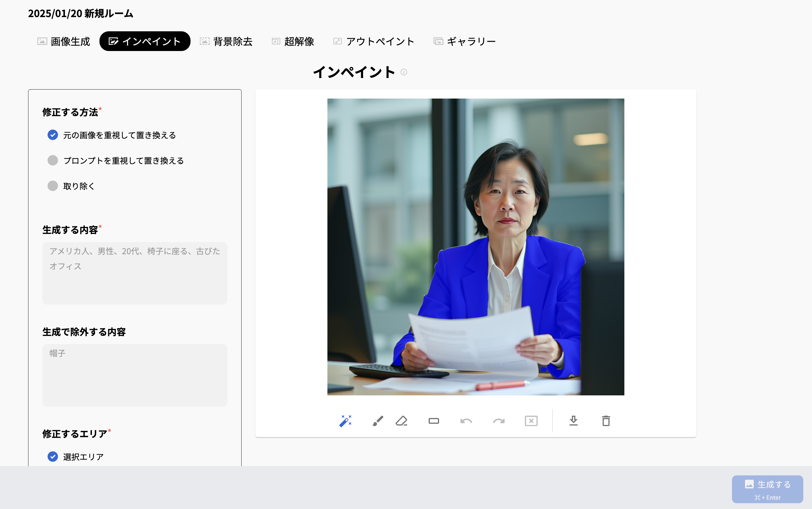The height and width of the screenshot is (509, 812).
Task: Click the redo arrow icon
Action: coord(499,421)
